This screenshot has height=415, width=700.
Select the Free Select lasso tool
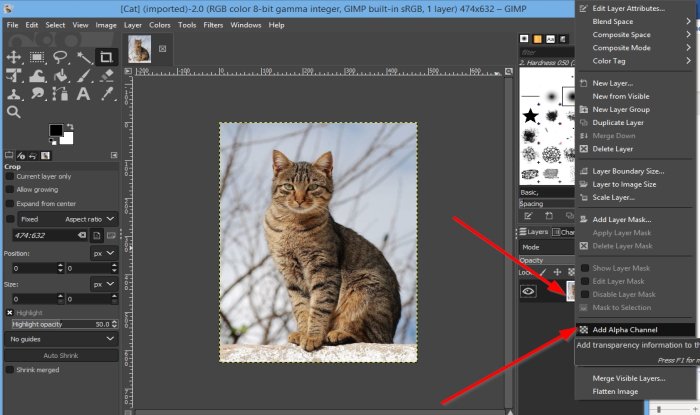tap(59, 57)
